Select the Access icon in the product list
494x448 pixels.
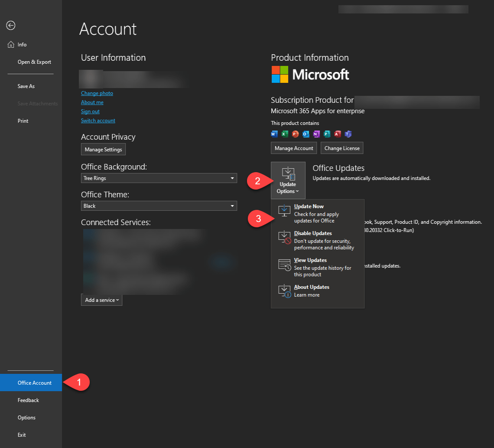337,134
